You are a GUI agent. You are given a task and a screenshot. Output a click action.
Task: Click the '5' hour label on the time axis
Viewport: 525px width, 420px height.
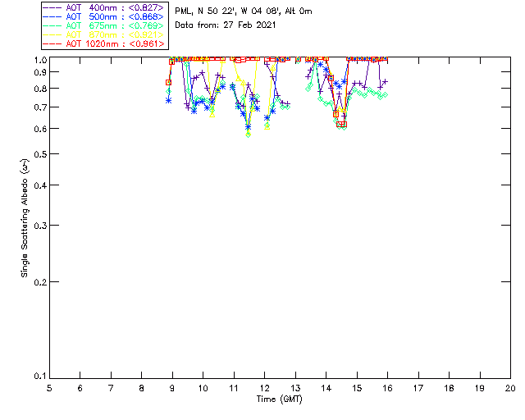coord(49,388)
